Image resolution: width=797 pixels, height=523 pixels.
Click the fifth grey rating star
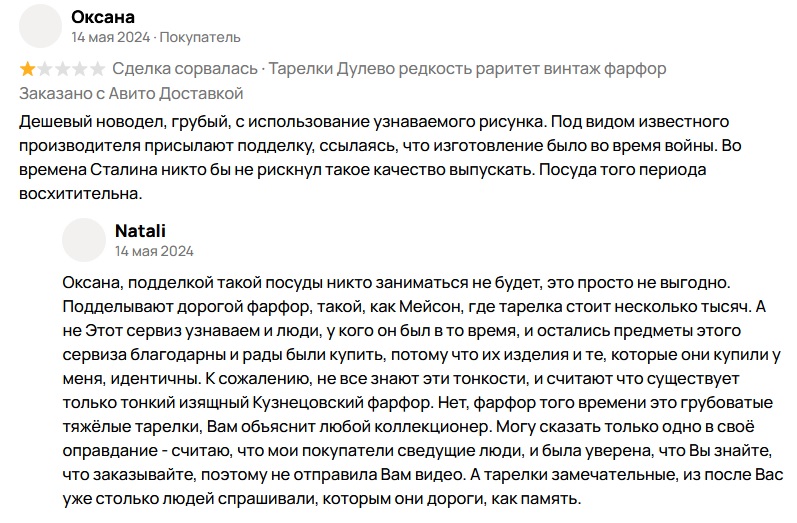pos(97,69)
